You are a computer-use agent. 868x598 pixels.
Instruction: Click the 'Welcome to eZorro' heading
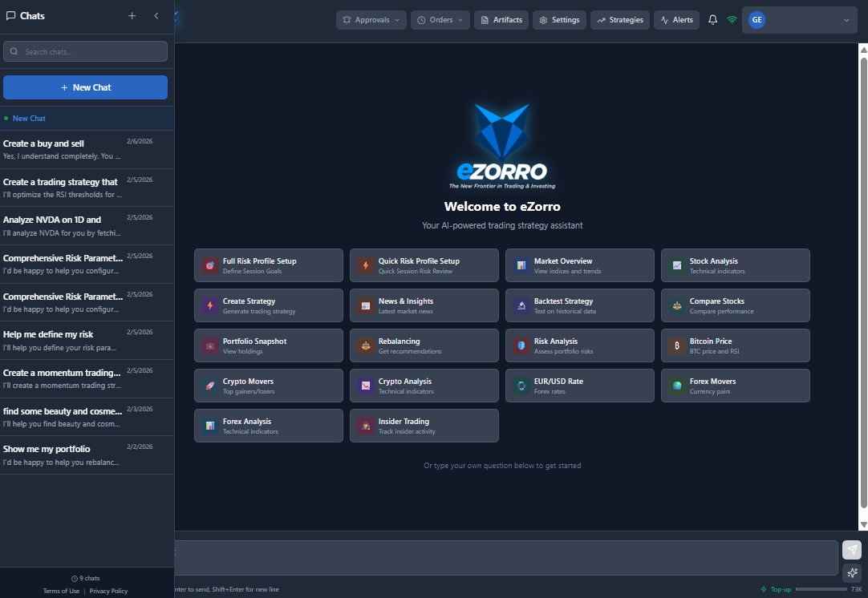tap(502, 206)
